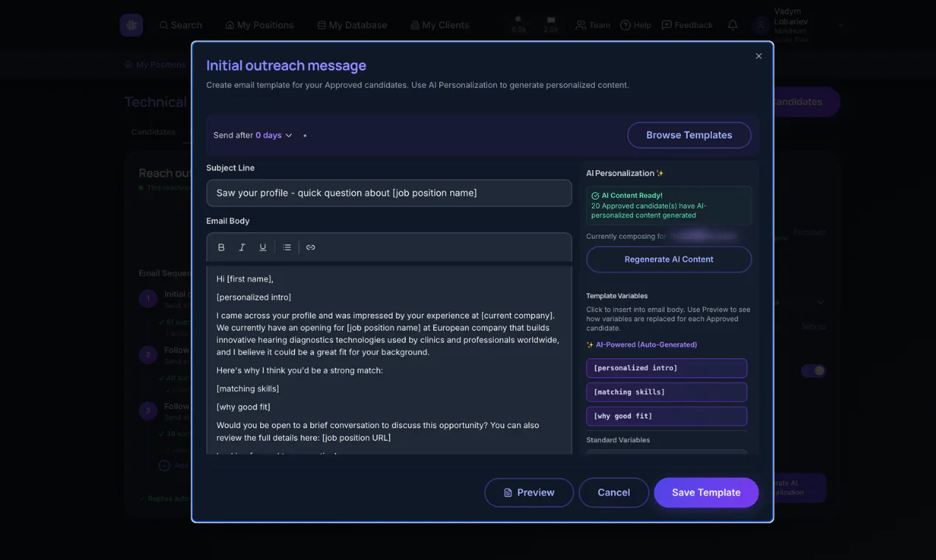Viewport: 936px width, 560px height.
Task: Open My Database in top navigation
Action: [352, 25]
